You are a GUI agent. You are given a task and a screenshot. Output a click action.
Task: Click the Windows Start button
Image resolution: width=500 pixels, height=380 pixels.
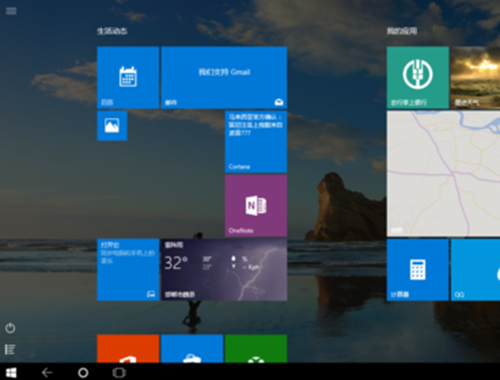[x=11, y=373]
